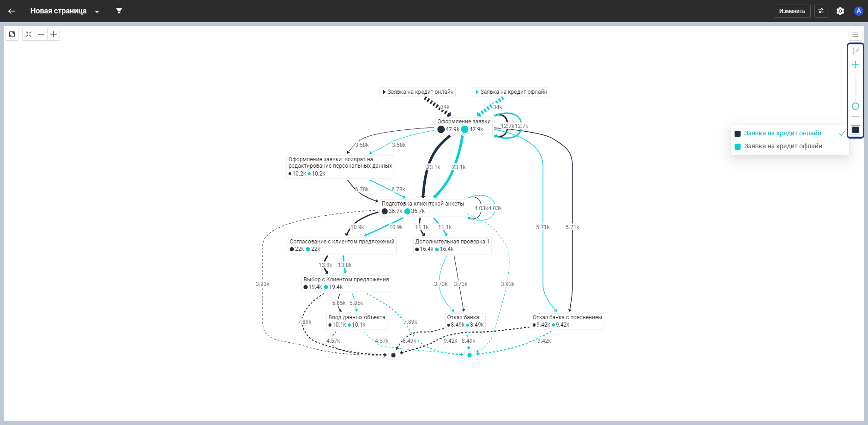Click the dark color swatch button in panel
This screenshot has height=425, width=868.
(856, 130)
